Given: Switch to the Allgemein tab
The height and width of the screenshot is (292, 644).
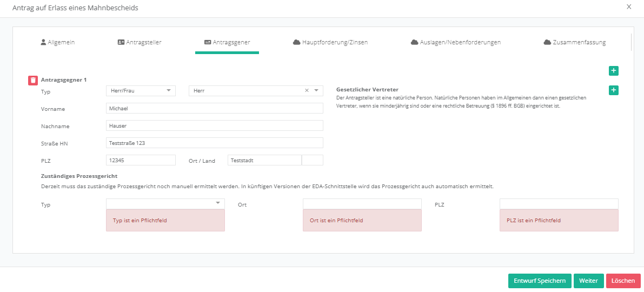Looking at the screenshot, I should [57, 42].
